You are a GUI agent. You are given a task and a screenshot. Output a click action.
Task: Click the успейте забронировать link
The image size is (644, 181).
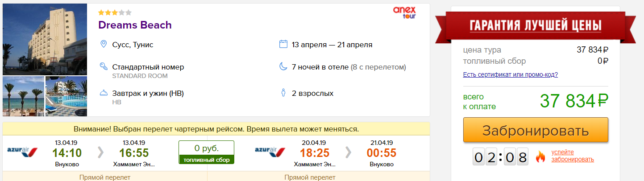point(573,156)
